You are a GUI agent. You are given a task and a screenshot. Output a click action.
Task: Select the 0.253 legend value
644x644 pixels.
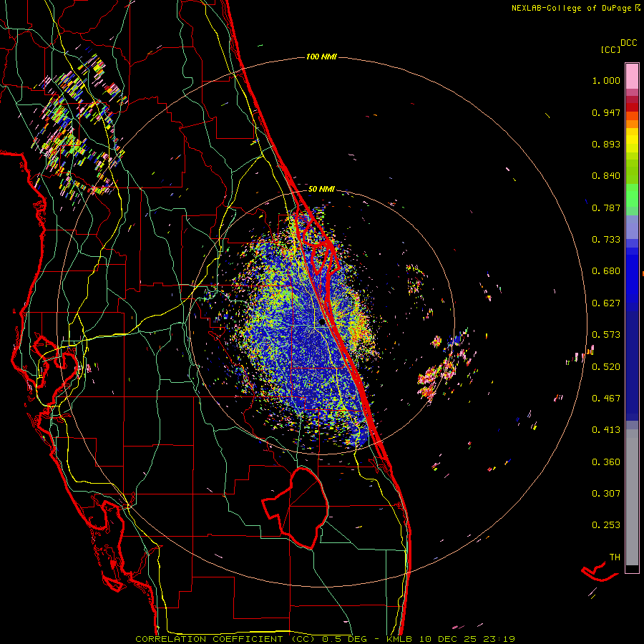tap(606, 525)
